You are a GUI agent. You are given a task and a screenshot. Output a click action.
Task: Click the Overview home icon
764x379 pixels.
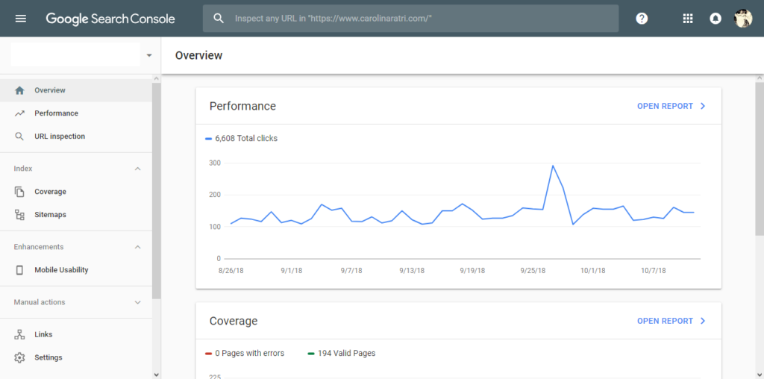pyautogui.click(x=19, y=91)
